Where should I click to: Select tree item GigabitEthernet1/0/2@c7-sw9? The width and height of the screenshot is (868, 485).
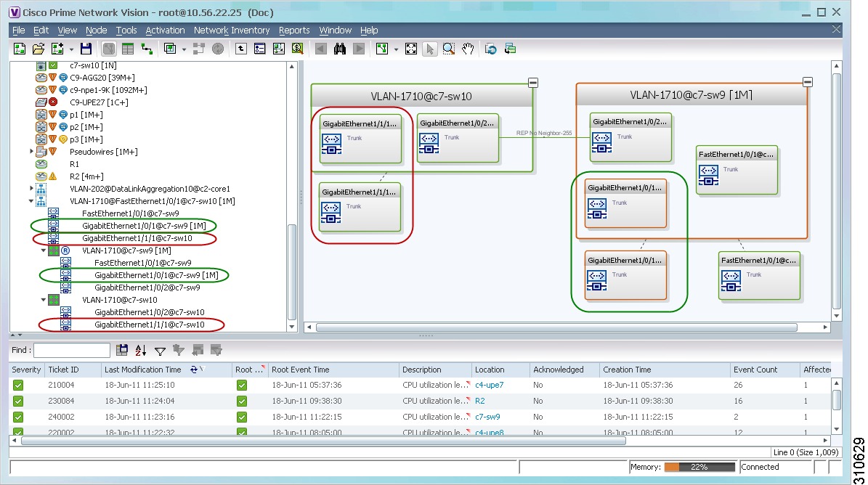[147, 288]
